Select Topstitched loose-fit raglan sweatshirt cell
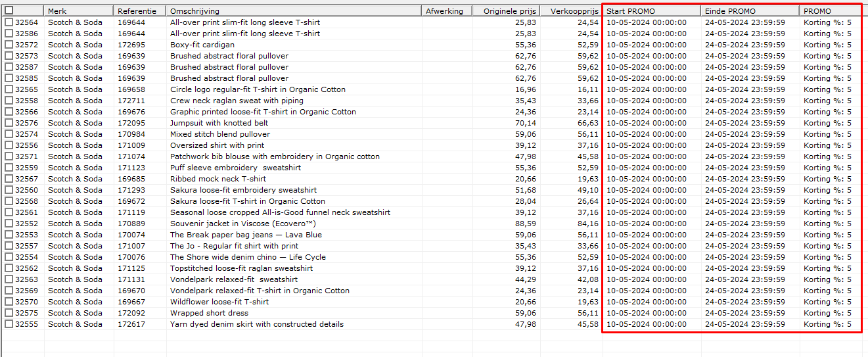Screen dimensions: 868x357 tap(241, 268)
